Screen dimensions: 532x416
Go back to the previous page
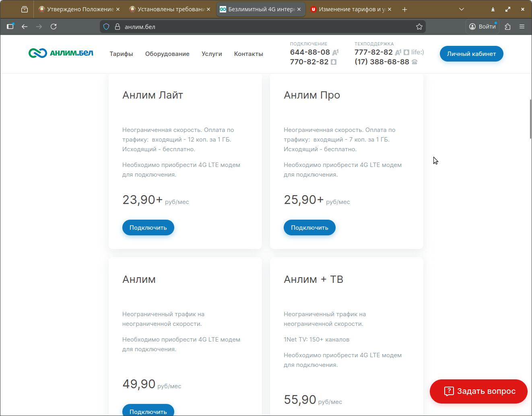point(25,27)
